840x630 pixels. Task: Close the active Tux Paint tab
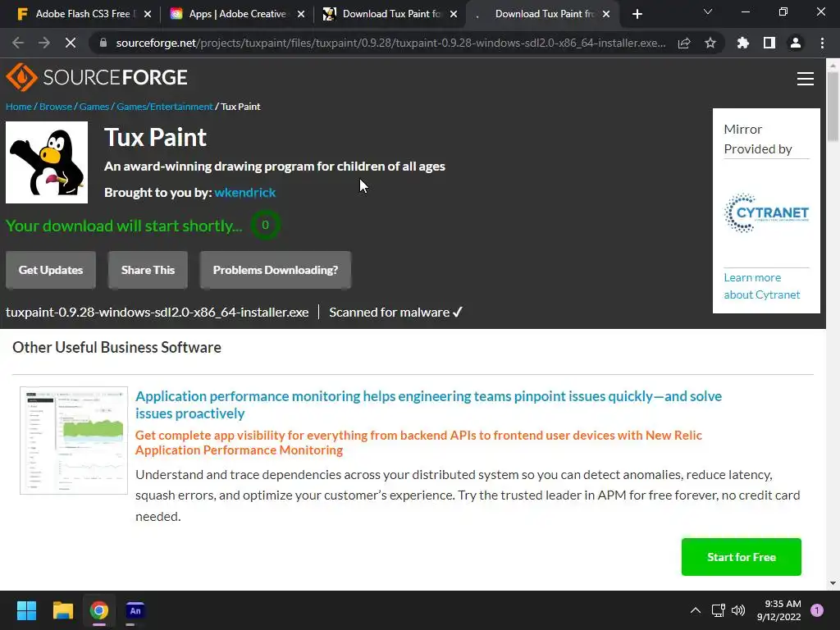(606, 15)
